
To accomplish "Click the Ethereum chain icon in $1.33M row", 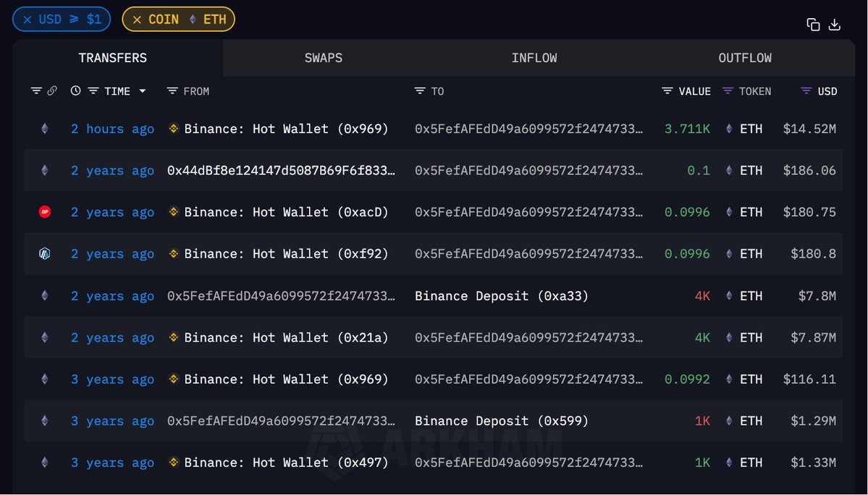I will (45, 462).
